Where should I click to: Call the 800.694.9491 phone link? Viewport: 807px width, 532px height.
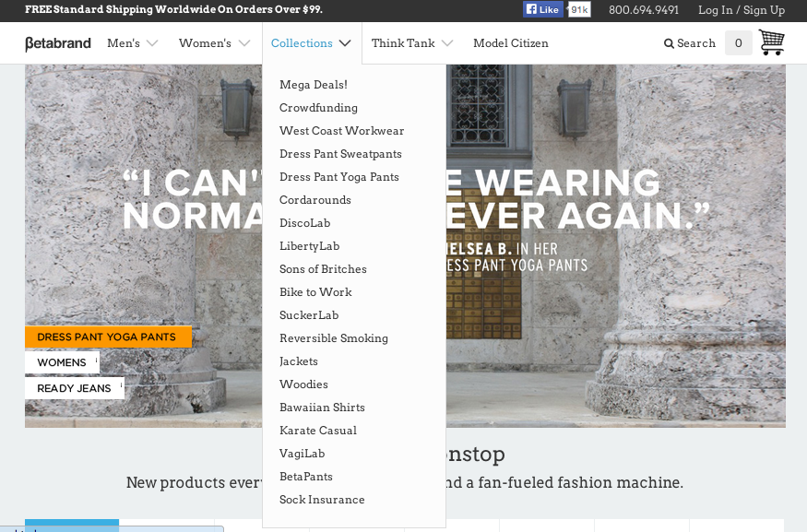644,10
